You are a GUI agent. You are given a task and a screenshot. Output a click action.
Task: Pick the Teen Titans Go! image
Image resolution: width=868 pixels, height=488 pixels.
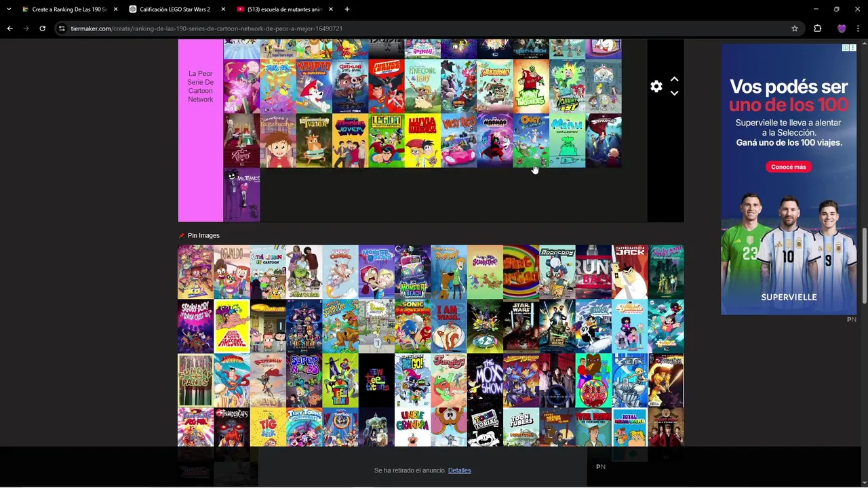tap(412, 380)
